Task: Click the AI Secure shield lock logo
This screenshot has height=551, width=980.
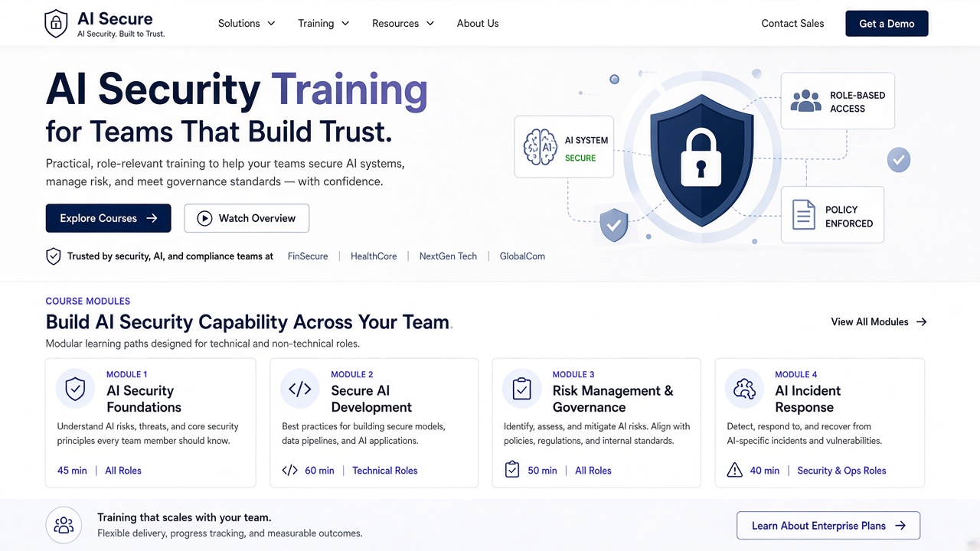Action: tap(56, 24)
